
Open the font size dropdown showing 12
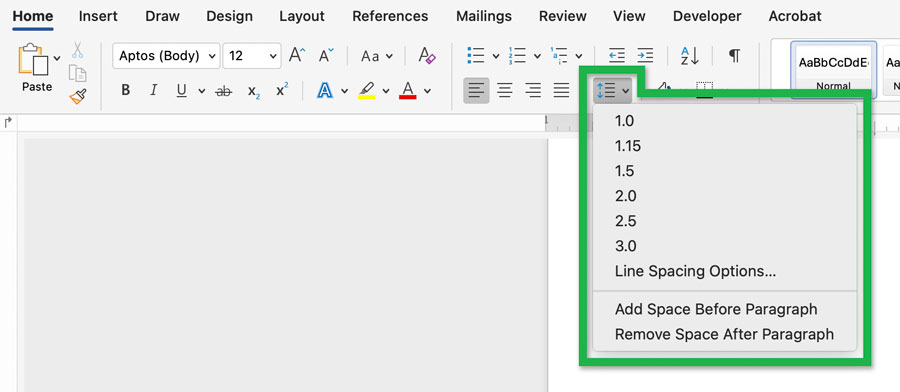(252, 56)
